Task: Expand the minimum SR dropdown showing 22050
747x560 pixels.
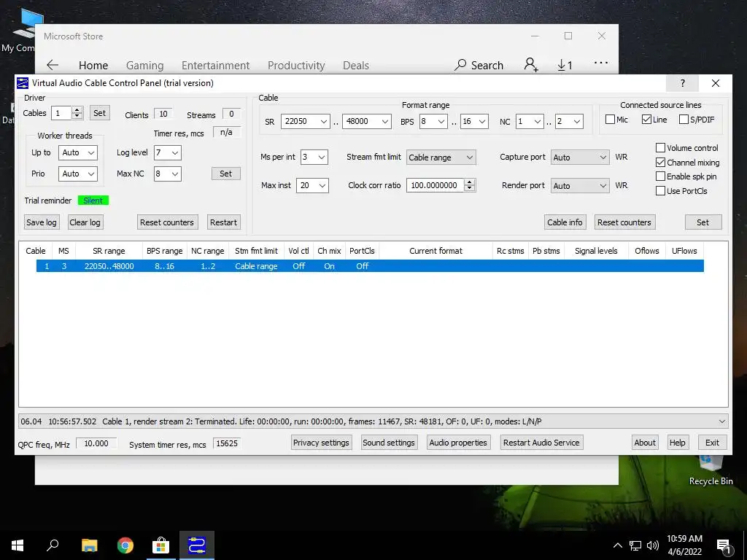Action: (x=323, y=122)
